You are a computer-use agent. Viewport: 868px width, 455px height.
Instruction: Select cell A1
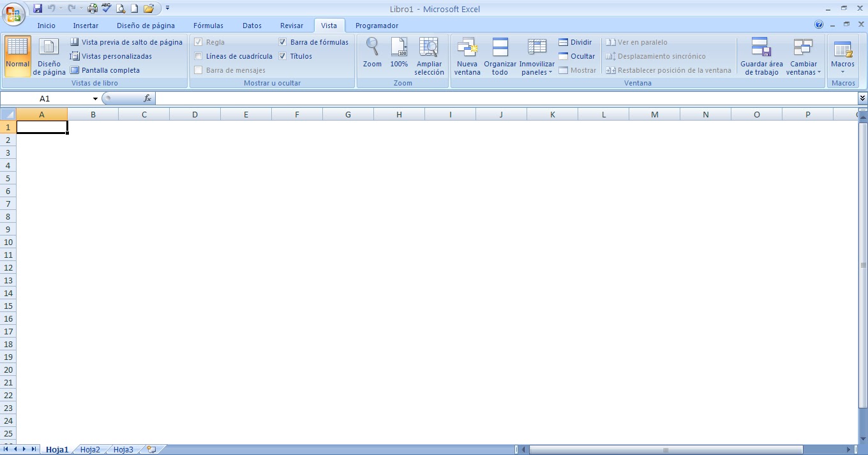tap(41, 127)
